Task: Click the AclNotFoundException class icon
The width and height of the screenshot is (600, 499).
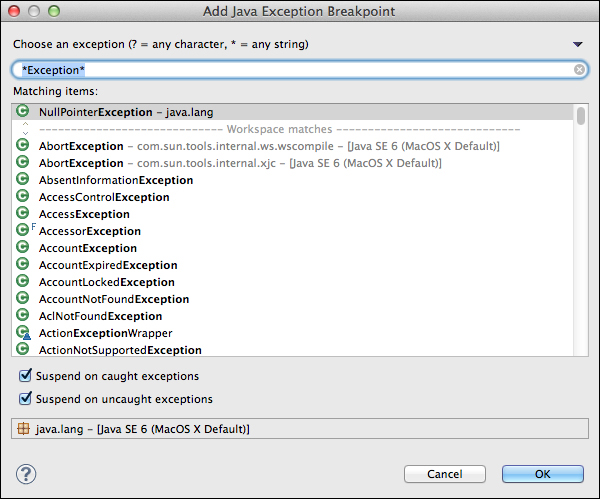Action: click(23, 316)
